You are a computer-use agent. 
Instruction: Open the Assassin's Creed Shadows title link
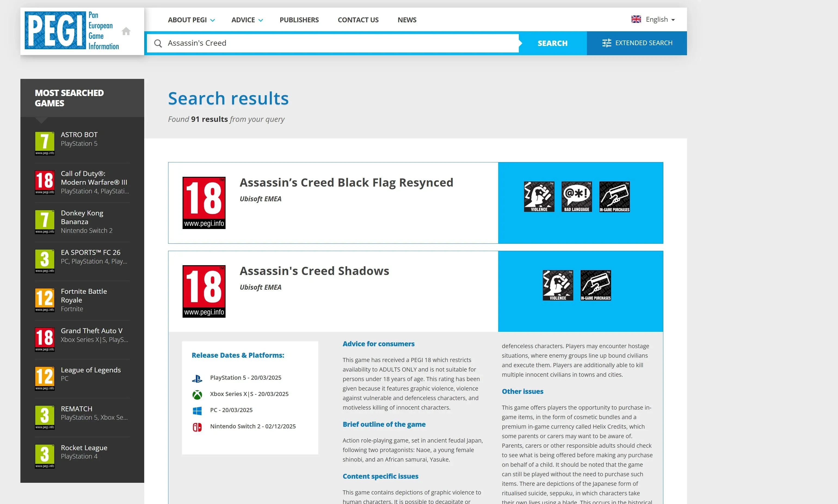[314, 271]
